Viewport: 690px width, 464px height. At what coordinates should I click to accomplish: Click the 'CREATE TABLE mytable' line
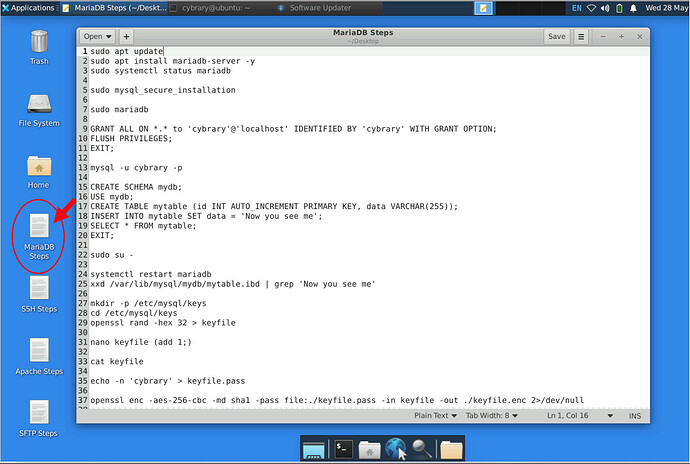click(x=274, y=206)
